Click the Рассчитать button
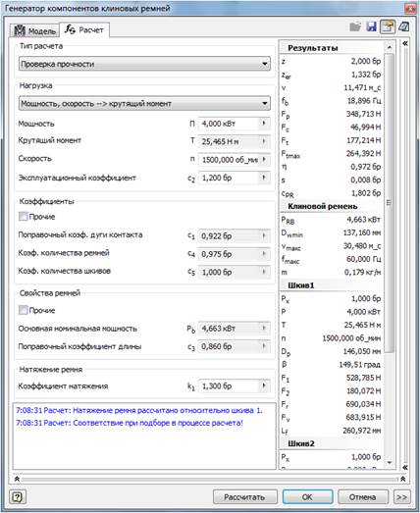The width and height of the screenshot is (420, 513). coord(245,497)
